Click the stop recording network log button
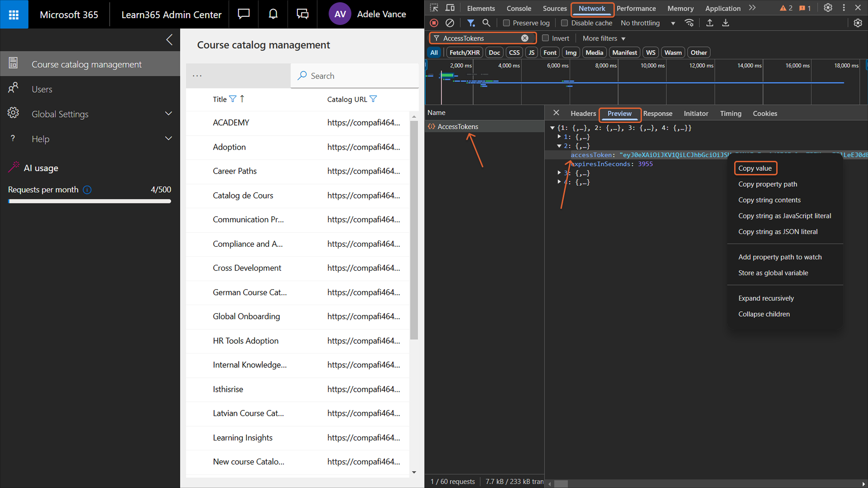Image resolution: width=868 pixels, height=488 pixels. click(434, 23)
